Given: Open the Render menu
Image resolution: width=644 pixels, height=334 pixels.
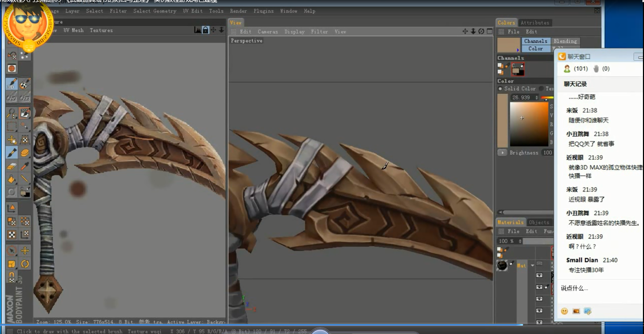Looking at the screenshot, I should coord(239,11).
